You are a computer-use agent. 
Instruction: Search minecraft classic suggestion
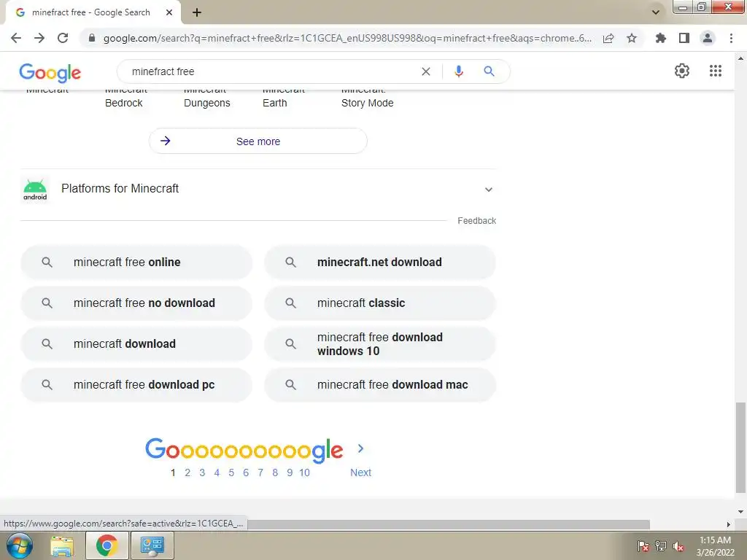[380, 303]
